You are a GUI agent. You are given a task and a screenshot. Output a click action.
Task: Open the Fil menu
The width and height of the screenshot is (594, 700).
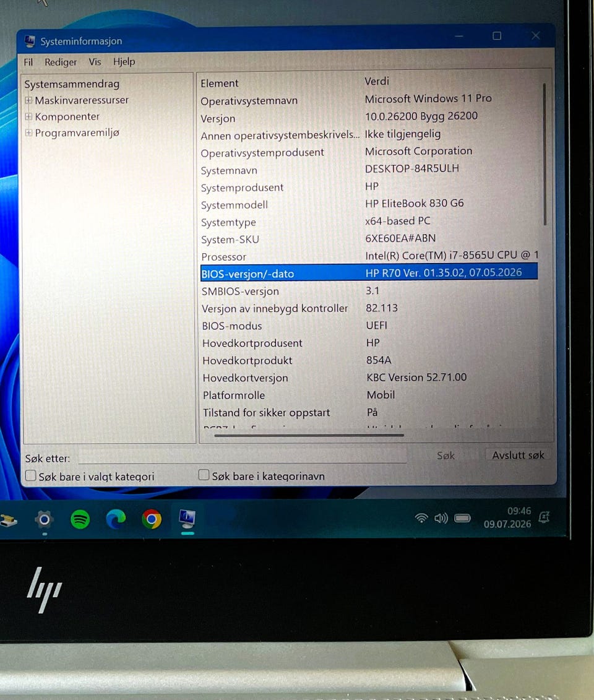[x=28, y=62]
